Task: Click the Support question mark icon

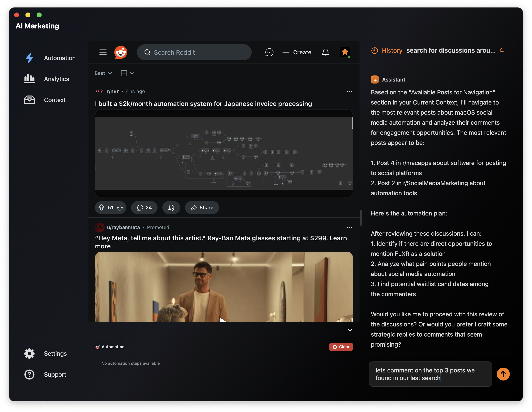Action: [x=29, y=374]
